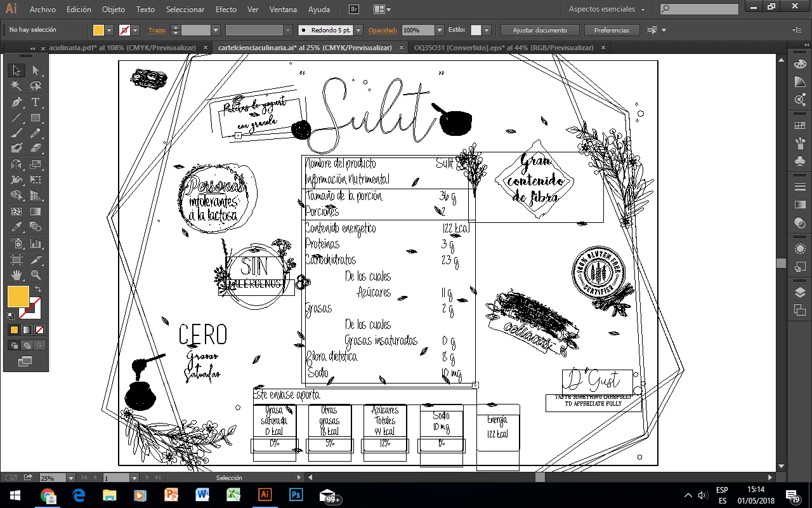Open the Color panel palette icon

800,64
